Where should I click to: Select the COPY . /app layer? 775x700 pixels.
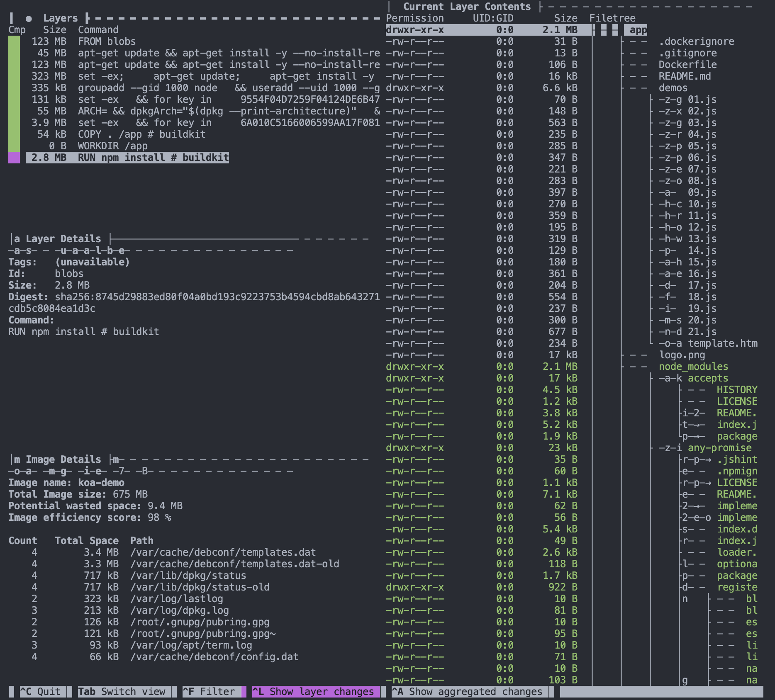pos(141,134)
